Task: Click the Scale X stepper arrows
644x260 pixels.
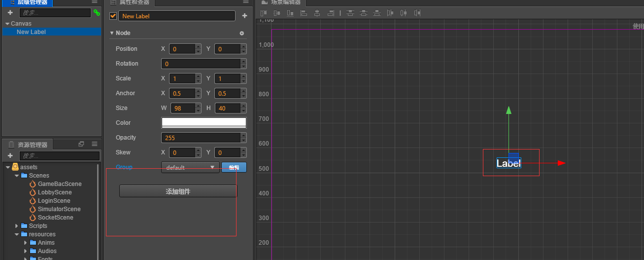Action: pos(198,78)
